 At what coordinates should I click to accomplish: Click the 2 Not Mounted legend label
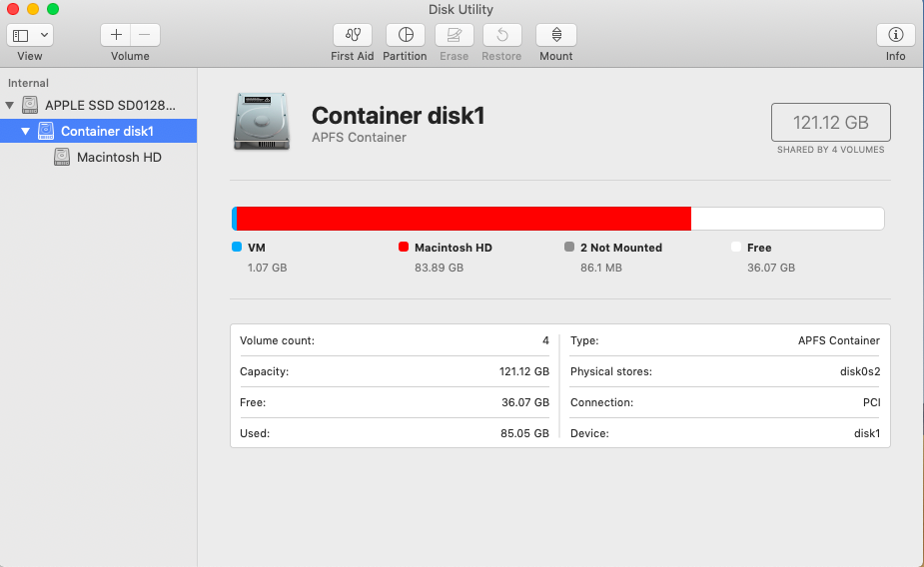tap(621, 248)
